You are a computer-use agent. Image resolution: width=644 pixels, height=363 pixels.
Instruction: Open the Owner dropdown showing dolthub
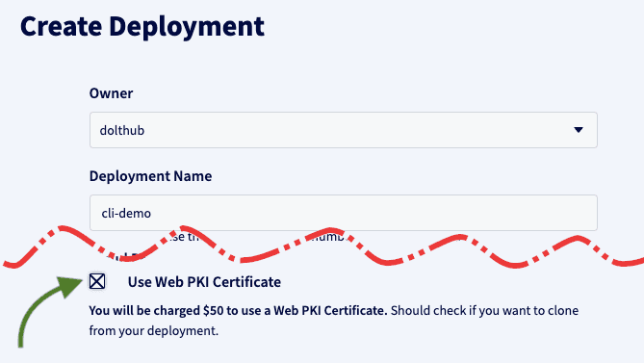click(344, 130)
